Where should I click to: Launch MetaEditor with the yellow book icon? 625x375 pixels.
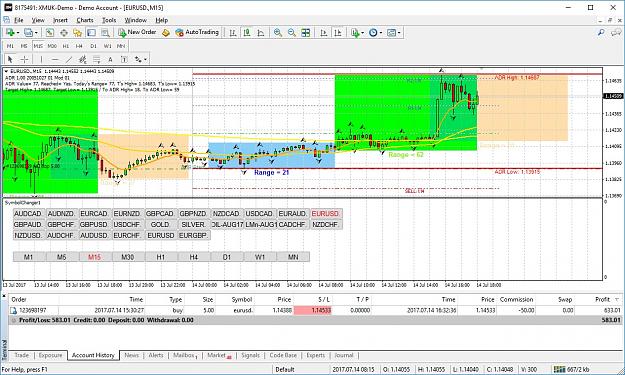[166, 33]
